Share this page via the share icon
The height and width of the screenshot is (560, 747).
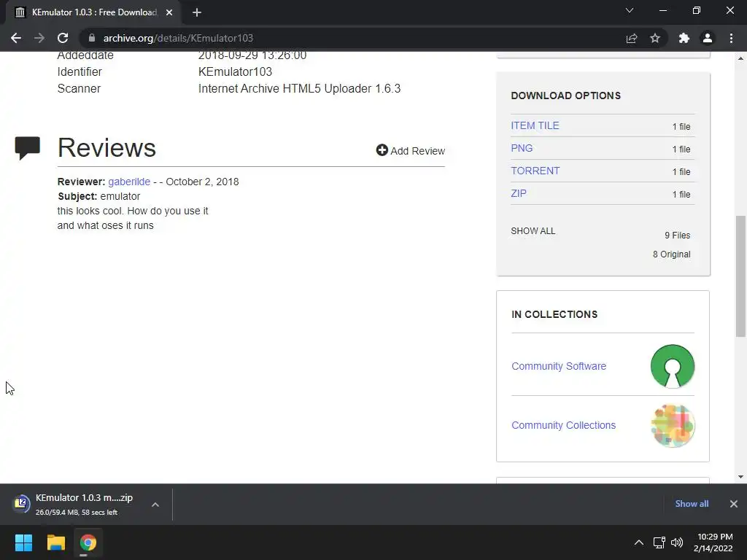point(632,38)
